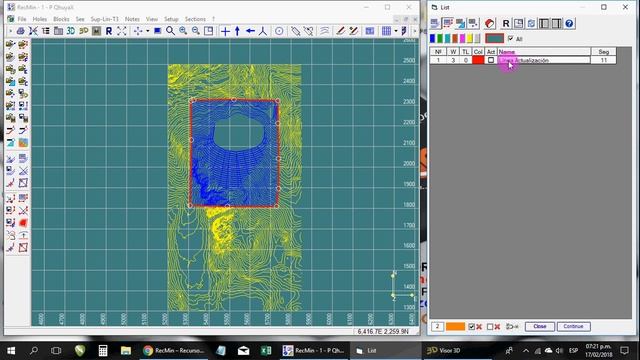Screen dimensions: 640x360
Task: Click the fit-to-extents arrows icon
Action: pyautogui.click(x=122, y=31)
